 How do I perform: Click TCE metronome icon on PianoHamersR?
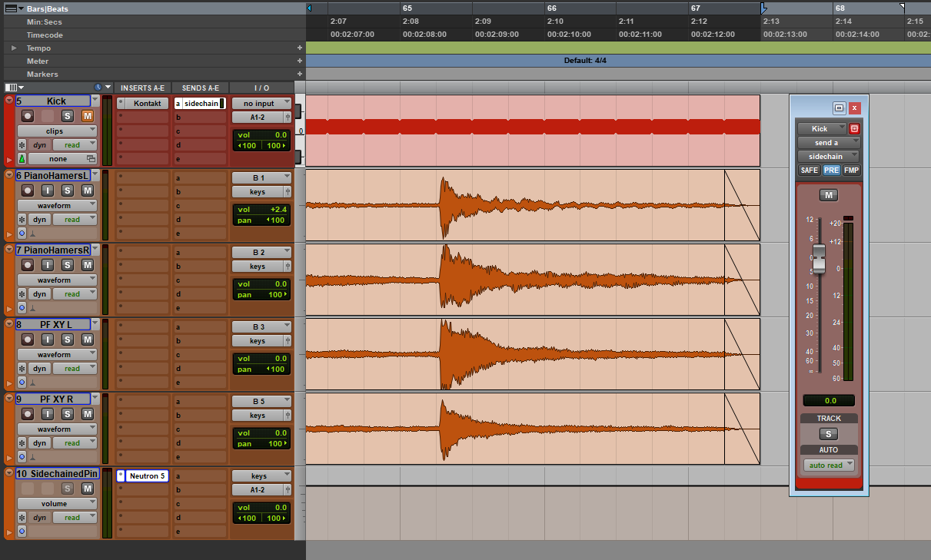[33, 307]
